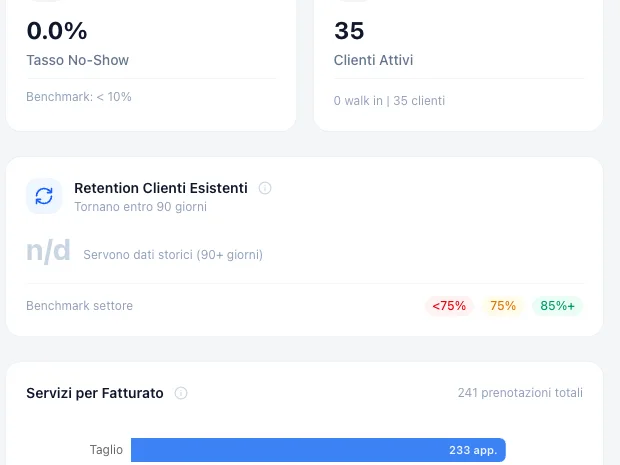Select the red <75% benchmark badge
Viewport: 620px width, 465px height.
[449, 306]
